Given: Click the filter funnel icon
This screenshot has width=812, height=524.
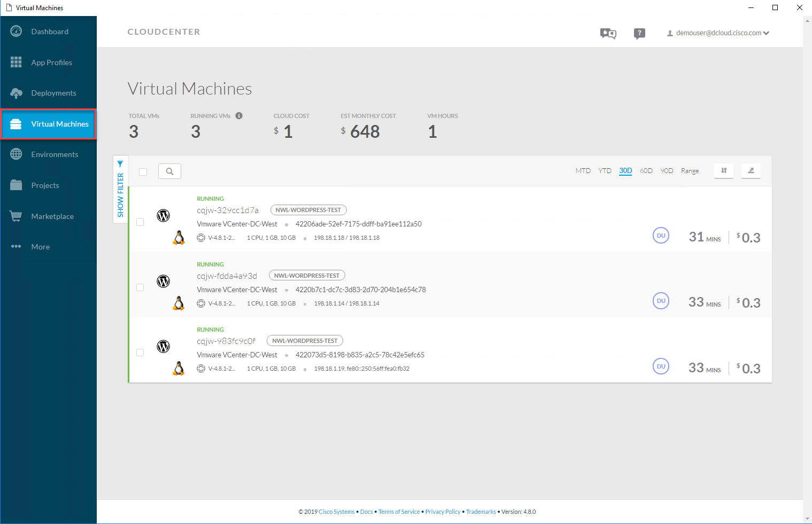Looking at the screenshot, I should (x=120, y=164).
